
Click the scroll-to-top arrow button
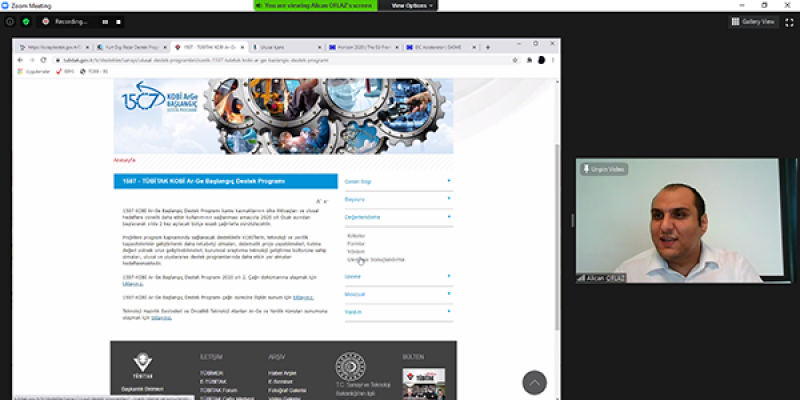[x=534, y=382]
